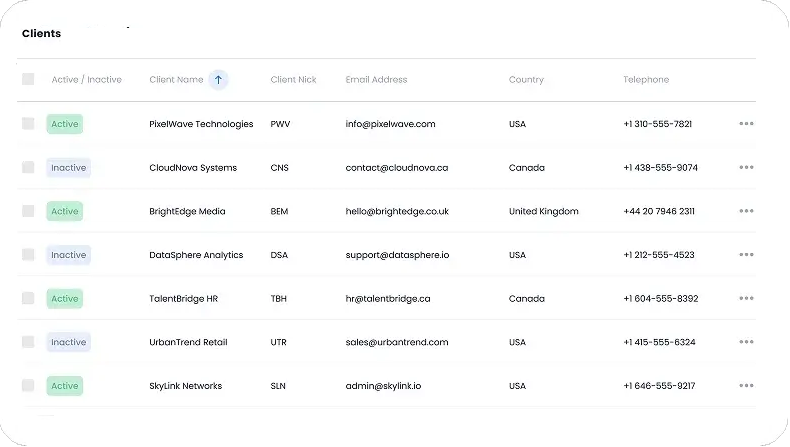The image size is (790, 447).
Task: Tick the select-all checkbox in the header
Action: pos(28,79)
